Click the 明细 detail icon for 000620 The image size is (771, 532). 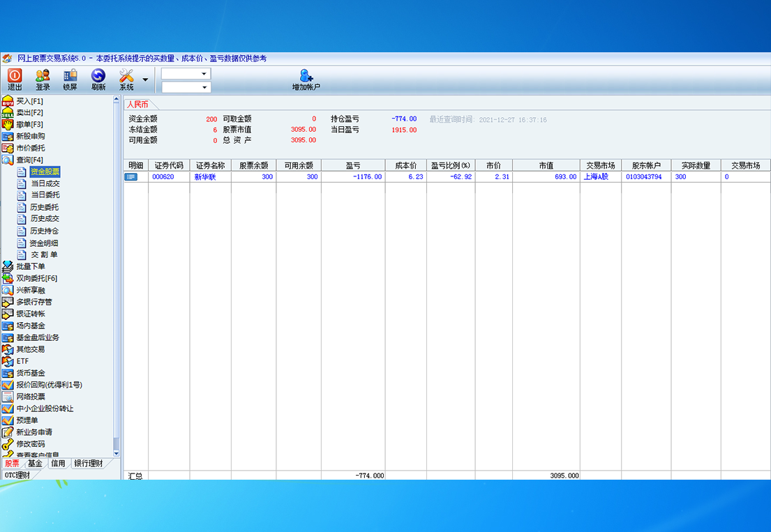tap(131, 177)
